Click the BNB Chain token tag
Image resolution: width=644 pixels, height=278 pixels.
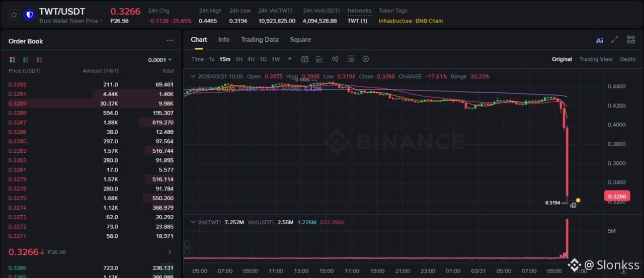click(x=429, y=21)
